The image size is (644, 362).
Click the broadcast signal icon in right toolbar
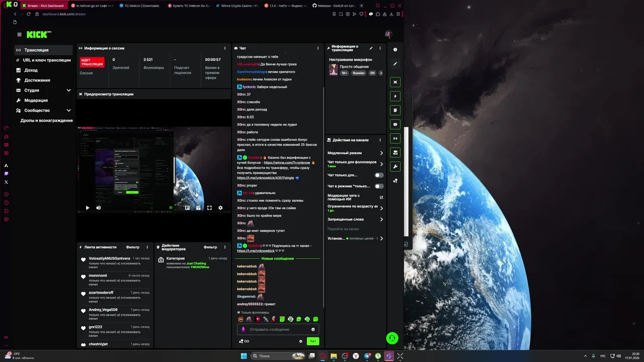click(395, 138)
